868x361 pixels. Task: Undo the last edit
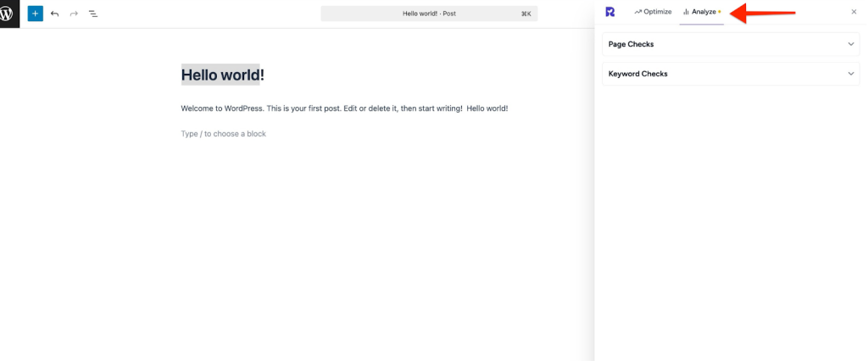pyautogui.click(x=55, y=14)
